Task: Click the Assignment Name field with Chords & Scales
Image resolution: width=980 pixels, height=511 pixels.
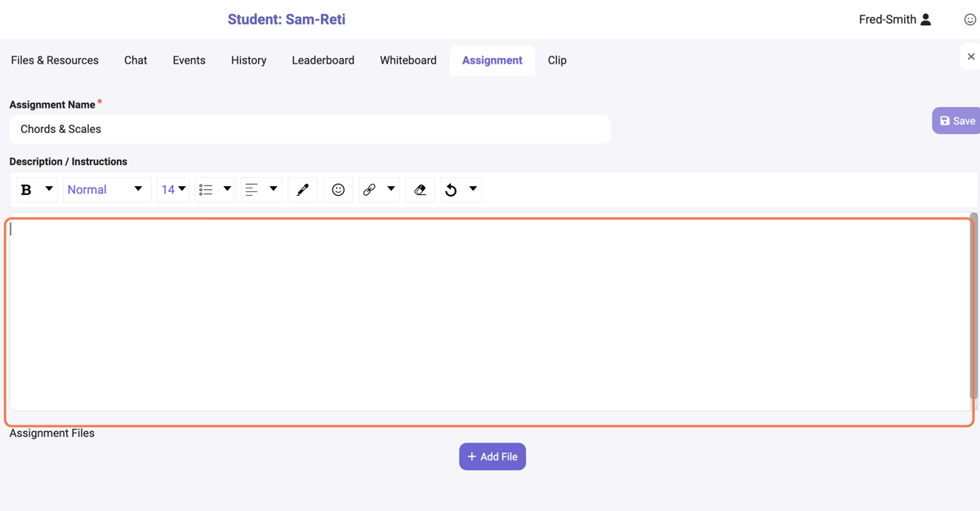Action: 310,129
